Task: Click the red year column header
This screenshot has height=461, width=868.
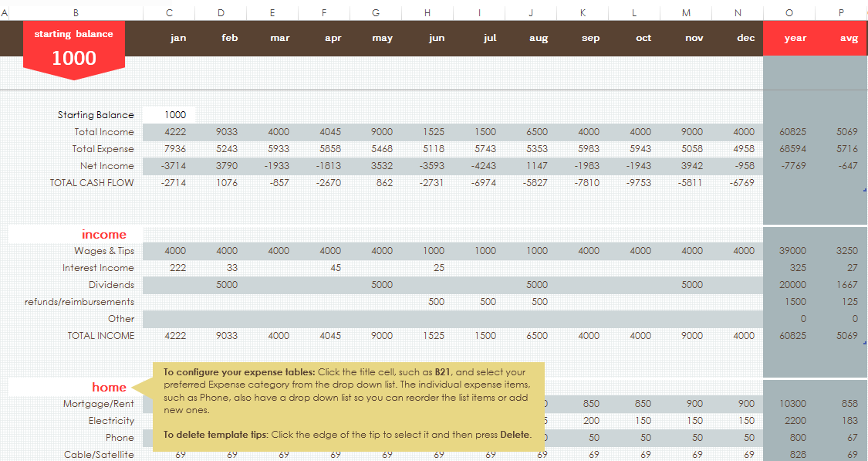Action: tap(795, 39)
